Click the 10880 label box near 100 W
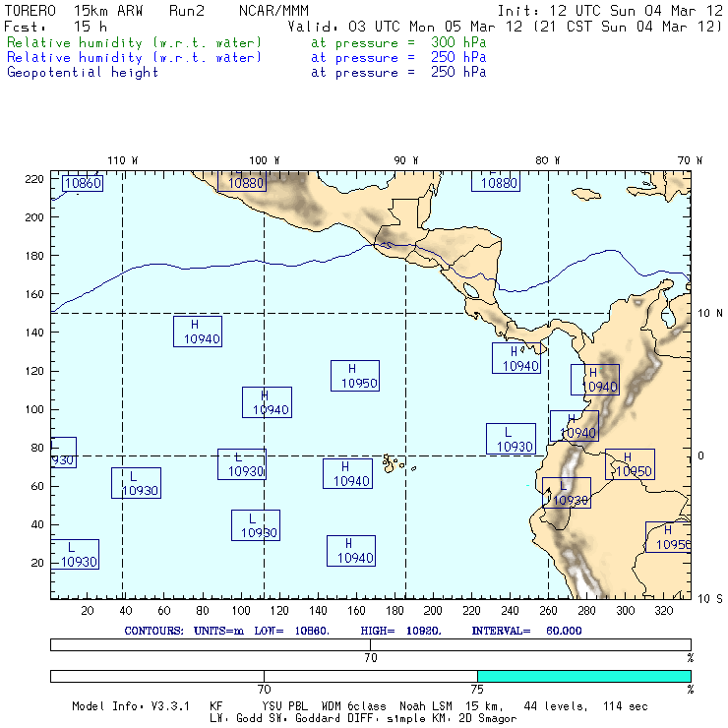Image resolution: width=728 pixels, height=728 pixels. point(242,182)
